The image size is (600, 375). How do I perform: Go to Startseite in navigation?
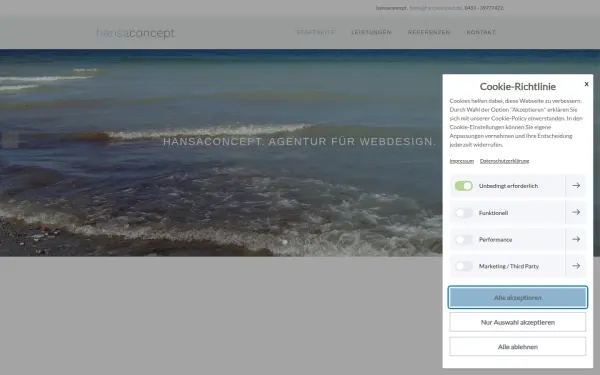pyautogui.click(x=316, y=32)
